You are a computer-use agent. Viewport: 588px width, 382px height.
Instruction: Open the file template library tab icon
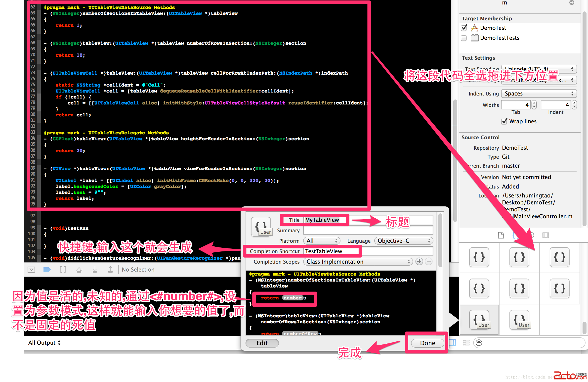point(501,235)
